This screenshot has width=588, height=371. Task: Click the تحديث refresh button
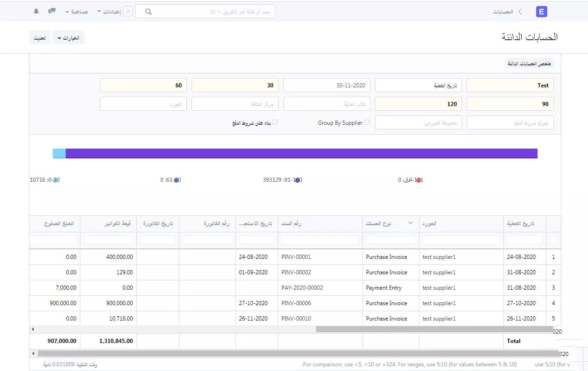40,38
